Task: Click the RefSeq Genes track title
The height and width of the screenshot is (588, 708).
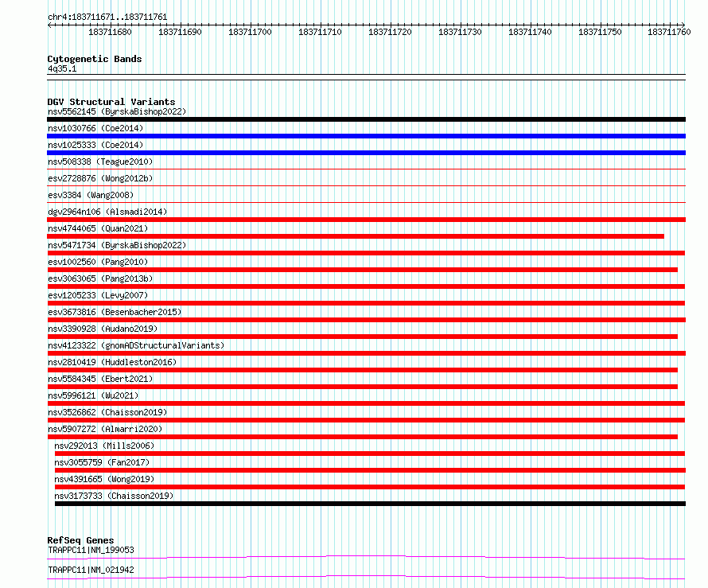Action: point(80,540)
